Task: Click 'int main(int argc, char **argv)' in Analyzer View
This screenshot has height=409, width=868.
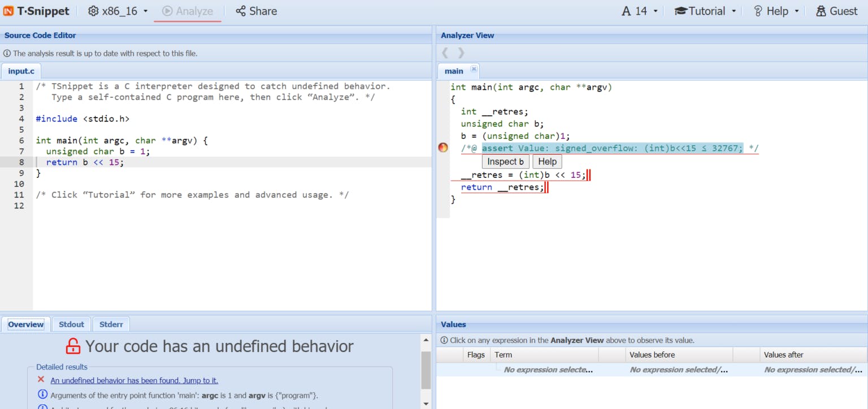Action: [x=531, y=87]
